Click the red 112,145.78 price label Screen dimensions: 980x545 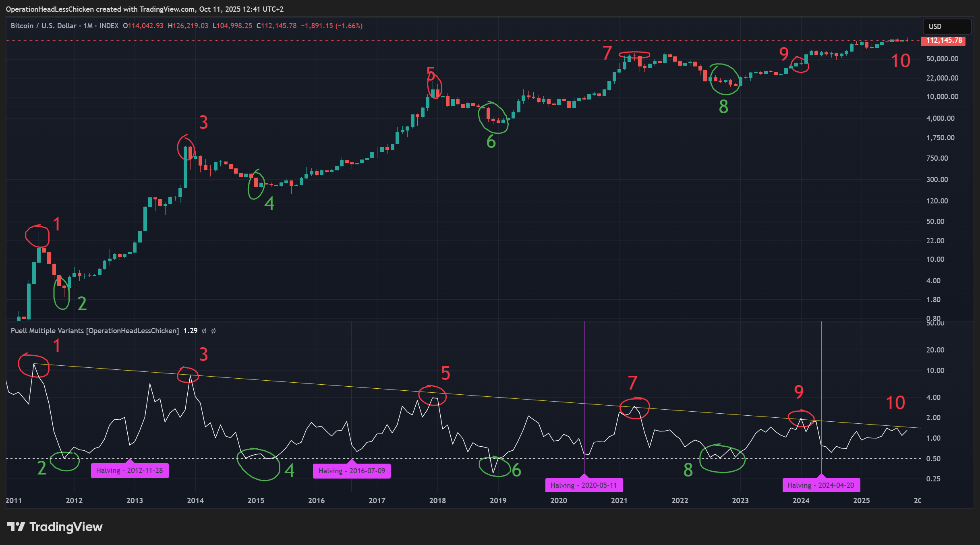944,40
